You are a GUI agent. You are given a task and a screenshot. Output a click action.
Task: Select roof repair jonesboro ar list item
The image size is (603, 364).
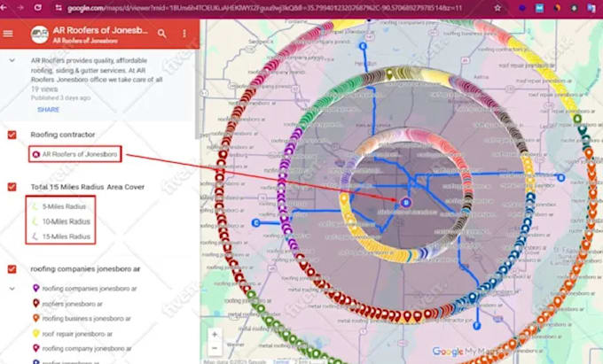tap(77, 334)
